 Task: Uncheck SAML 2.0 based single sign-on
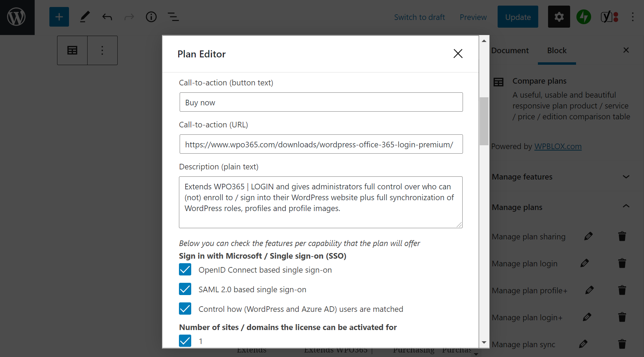185,289
